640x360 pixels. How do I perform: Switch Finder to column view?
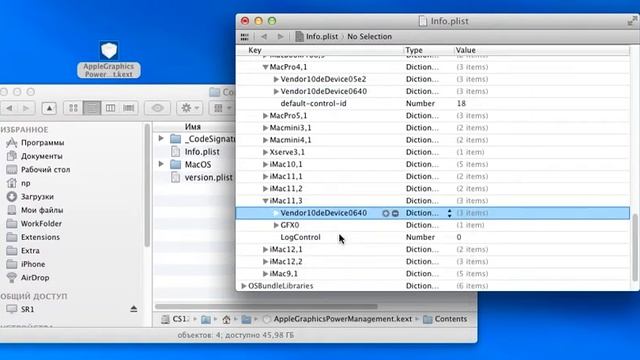[110, 108]
